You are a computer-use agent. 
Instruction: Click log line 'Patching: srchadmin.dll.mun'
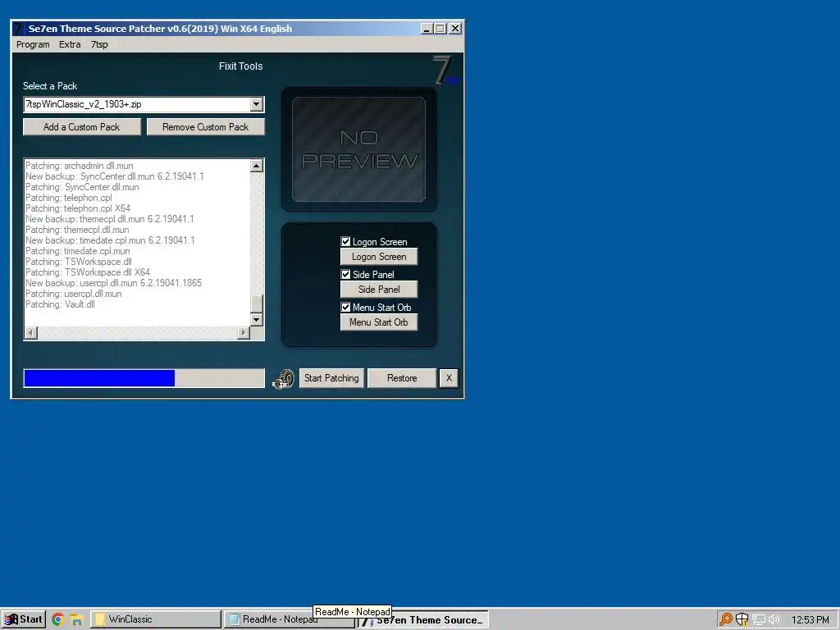pyautogui.click(x=80, y=166)
